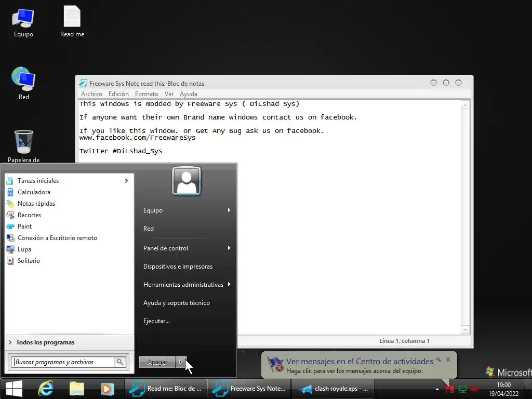Click Notepad scrollbar up arrow

[x=465, y=105]
